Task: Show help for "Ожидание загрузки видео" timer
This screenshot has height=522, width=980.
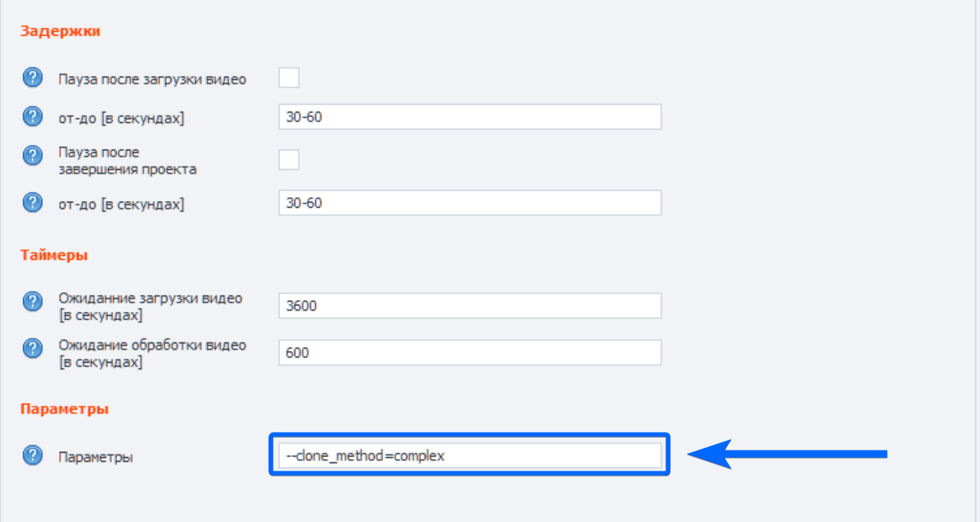Action: (33, 302)
